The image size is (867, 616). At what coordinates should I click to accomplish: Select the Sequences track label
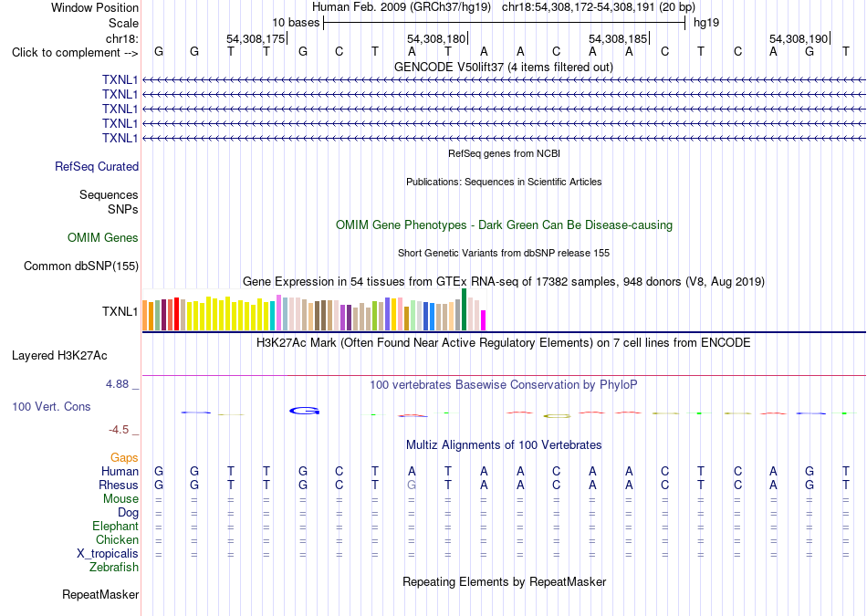(109, 194)
